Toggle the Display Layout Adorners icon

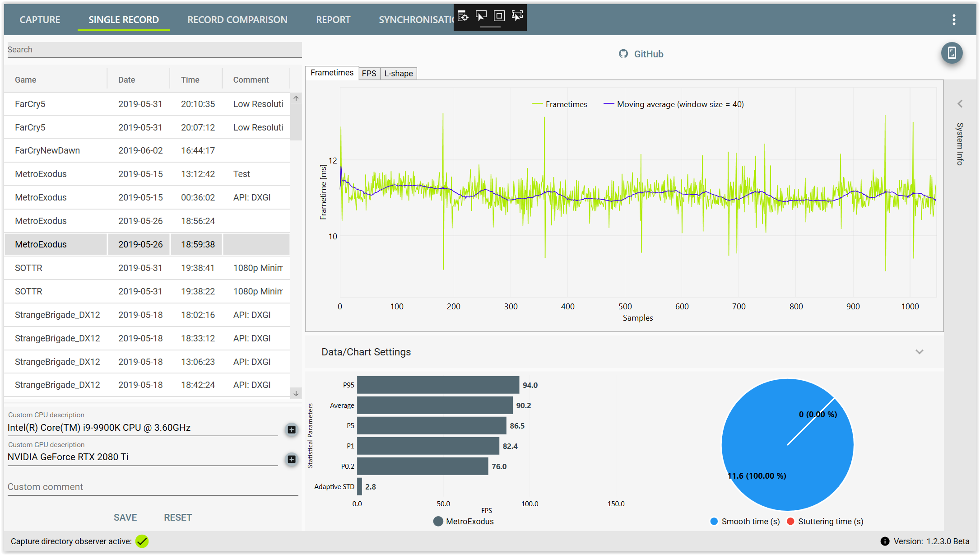pyautogui.click(x=499, y=16)
